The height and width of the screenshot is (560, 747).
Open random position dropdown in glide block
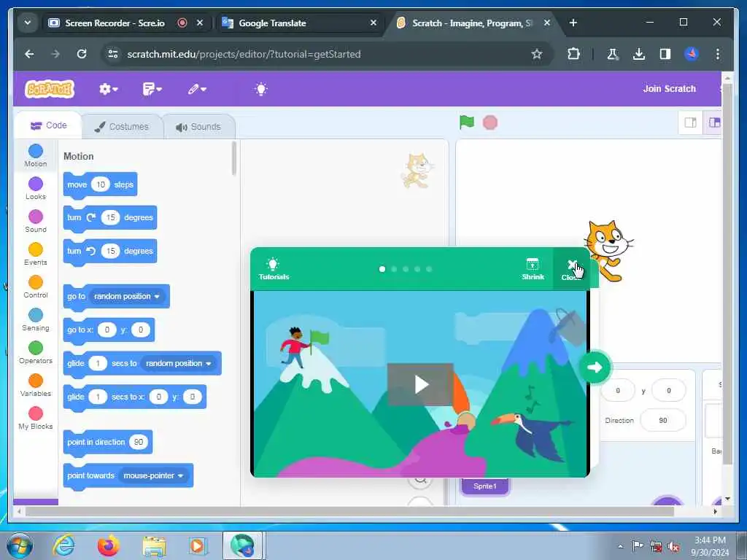[179, 363]
